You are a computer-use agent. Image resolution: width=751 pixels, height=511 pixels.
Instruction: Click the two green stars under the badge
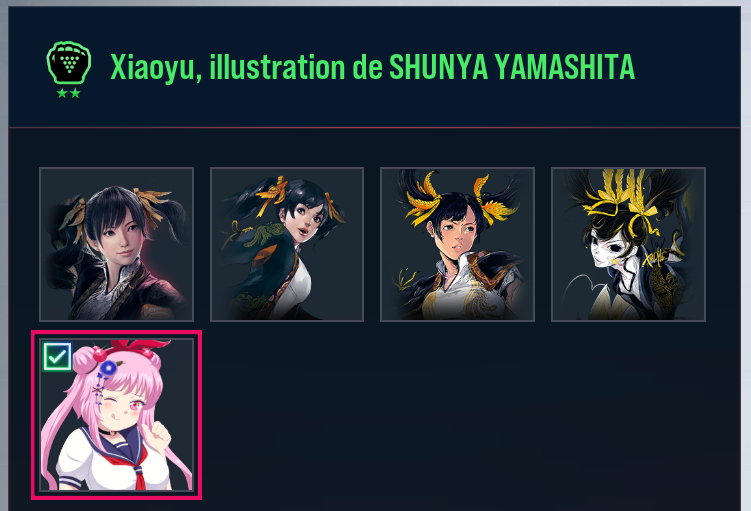point(69,93)
